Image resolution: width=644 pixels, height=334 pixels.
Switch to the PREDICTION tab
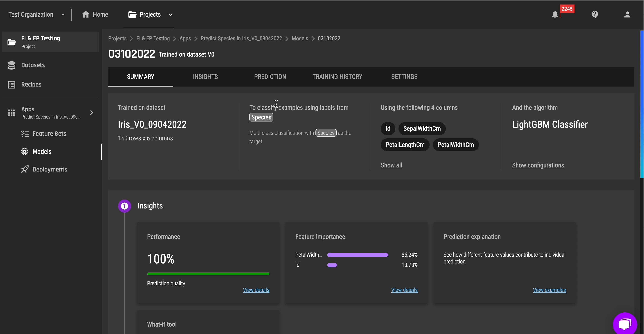(x=270, y=77)
